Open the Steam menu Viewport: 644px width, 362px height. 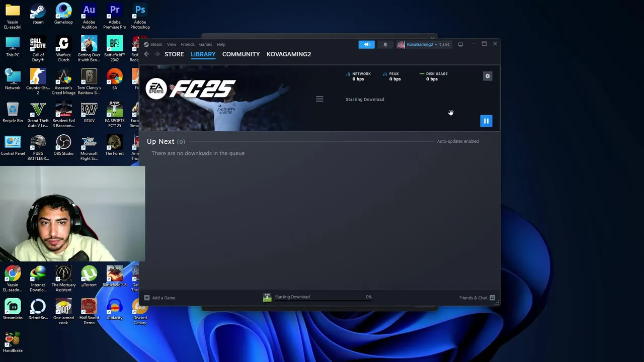pos(156,44)
